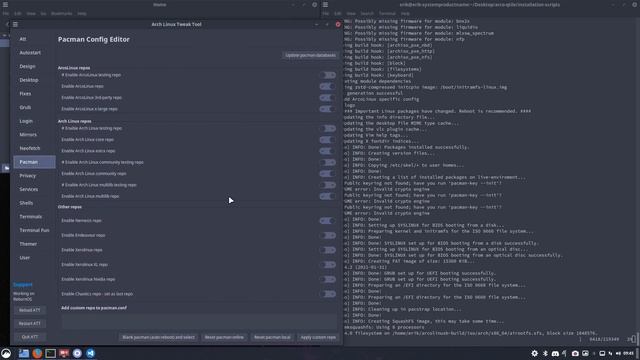Open Bookmarks menu in file manager
The height and width of the screenshot is (360, 640).
61,13
